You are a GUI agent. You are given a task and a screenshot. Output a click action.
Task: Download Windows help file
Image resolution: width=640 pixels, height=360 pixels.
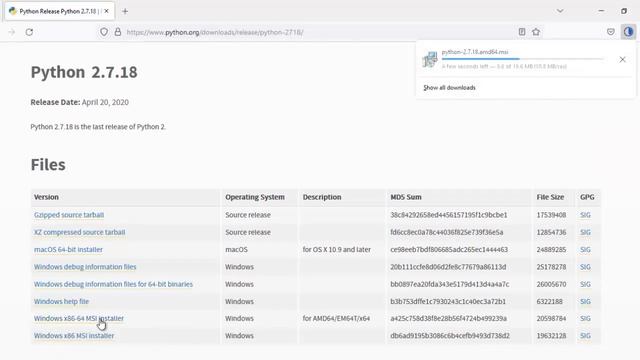[61, 302]
